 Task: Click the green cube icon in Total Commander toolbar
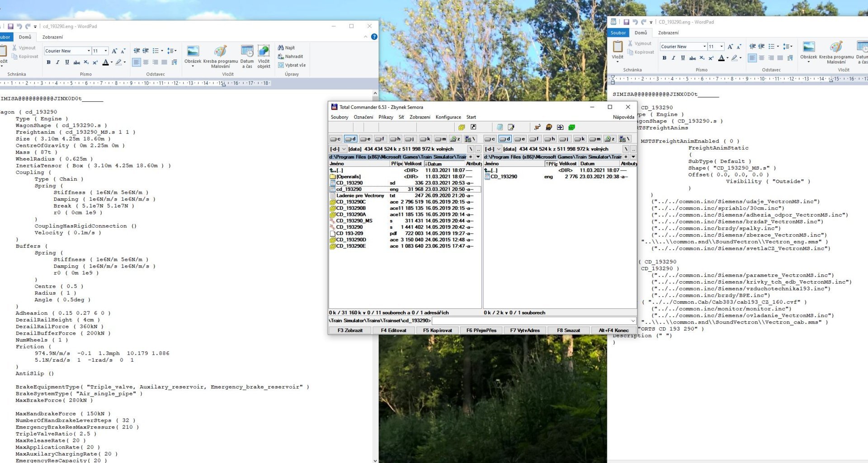(571, 128)
